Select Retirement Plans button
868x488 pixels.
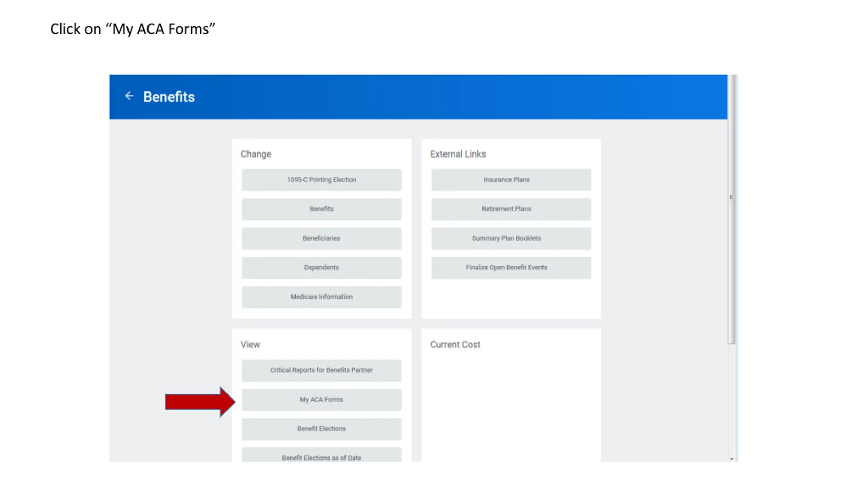tap(511, 209)
